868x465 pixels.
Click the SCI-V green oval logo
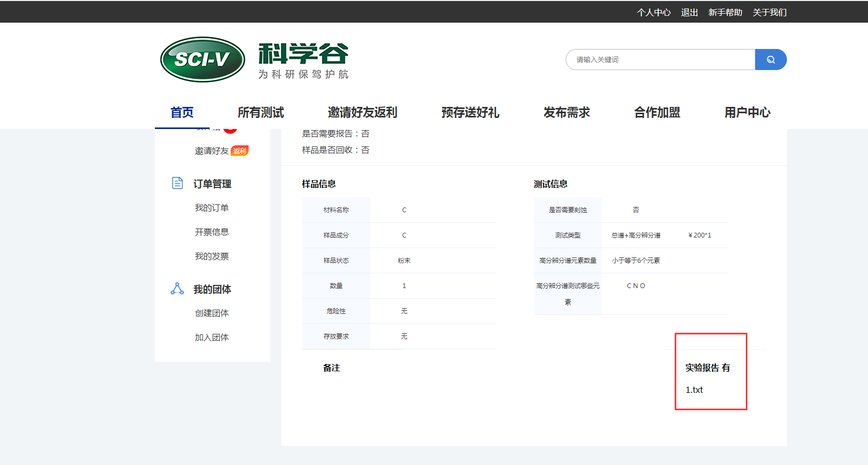click(x=203, y=60)
